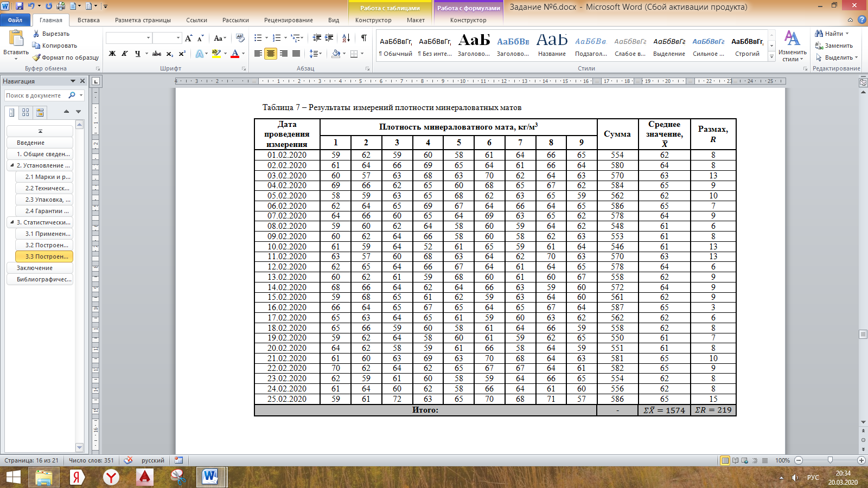Switch to the Рецензирование tab
Image resolution: width=868 pixels, height=488 pixels.
pyautogui.click(x=288, y=20)
